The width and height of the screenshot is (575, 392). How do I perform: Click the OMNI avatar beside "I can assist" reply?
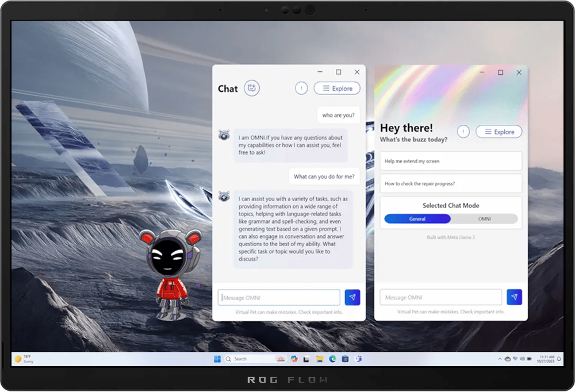(224, 197)
